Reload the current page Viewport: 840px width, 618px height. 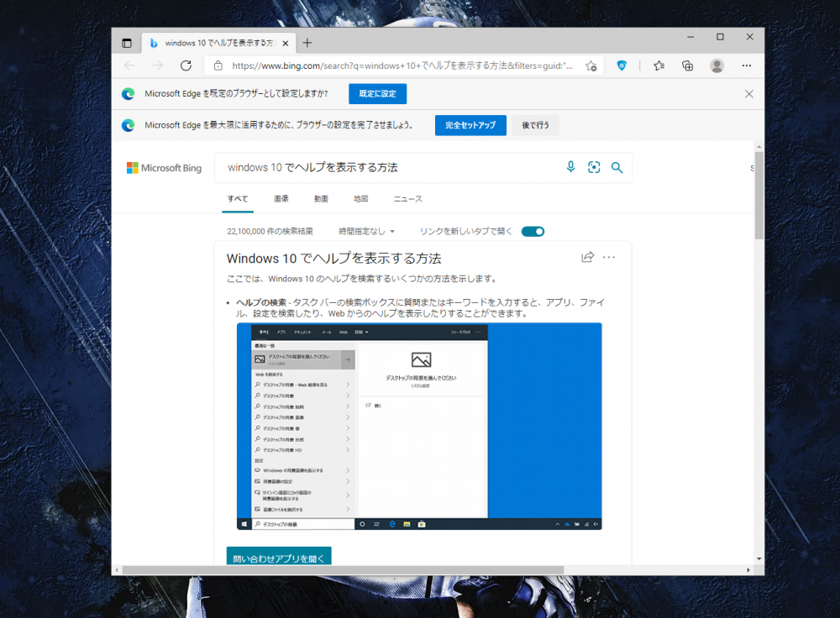click(x=186, y=65)
